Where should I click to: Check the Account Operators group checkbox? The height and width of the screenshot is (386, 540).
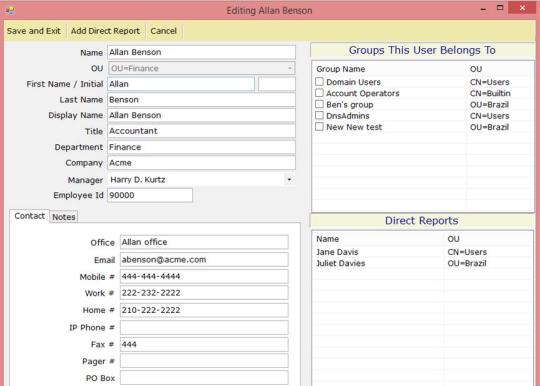coord(319,93)
